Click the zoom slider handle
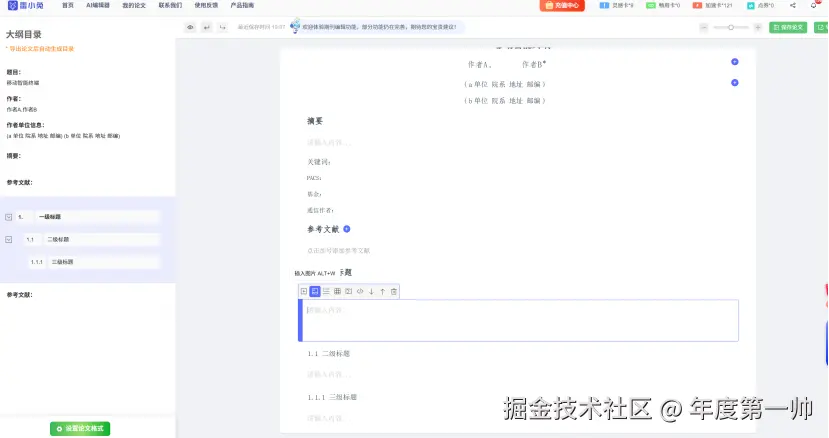829x438 pixels. (731, 27)
